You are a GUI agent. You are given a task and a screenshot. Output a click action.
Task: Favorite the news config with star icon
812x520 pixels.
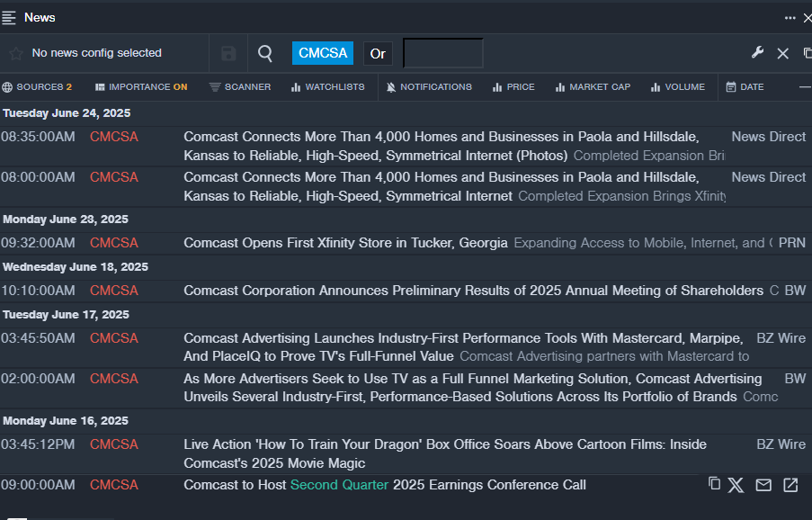tap(16, 53)
